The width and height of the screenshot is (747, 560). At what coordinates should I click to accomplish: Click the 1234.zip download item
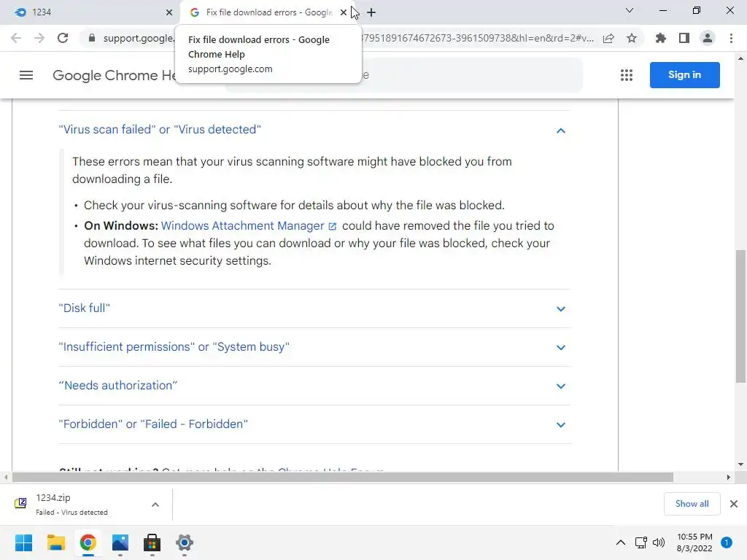point(86,505)
